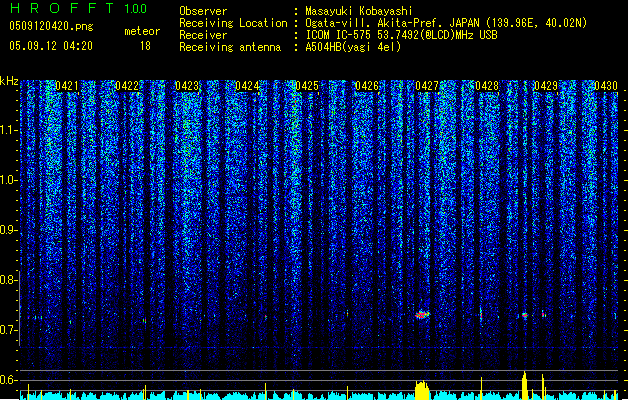Select the filename 0509120420.png
This screenshot has width=629, height=400.
click(x=51, y=26)
